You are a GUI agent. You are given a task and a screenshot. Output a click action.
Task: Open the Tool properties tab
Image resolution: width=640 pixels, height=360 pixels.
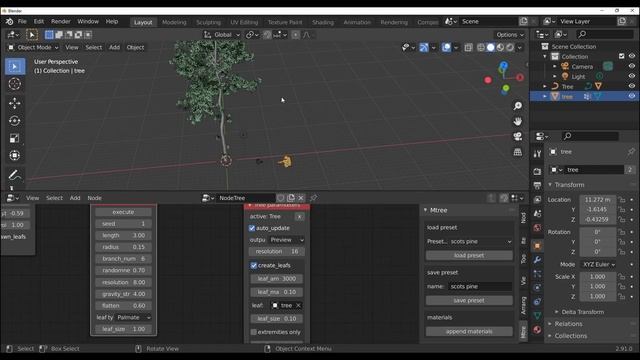[537, 153]
